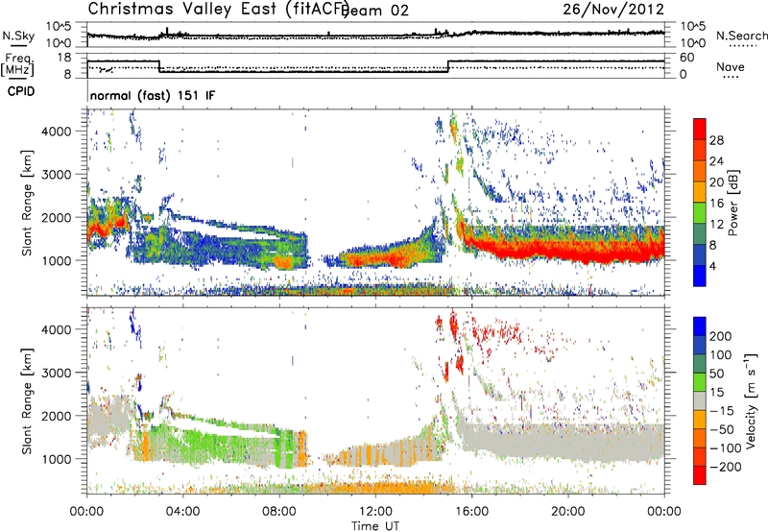This screenshot has height=532, width=768.
Task: Click the Freq. [MHz] axis label
Action: [x=17, y=65]
